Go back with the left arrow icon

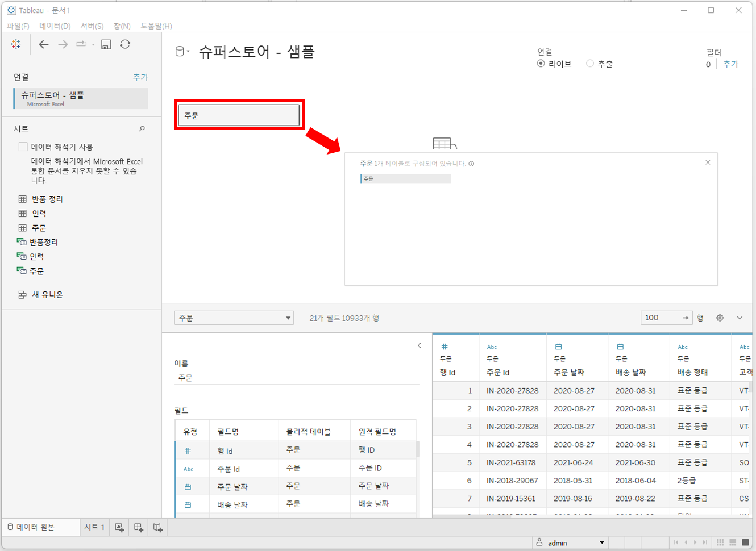tap(44, 44)
